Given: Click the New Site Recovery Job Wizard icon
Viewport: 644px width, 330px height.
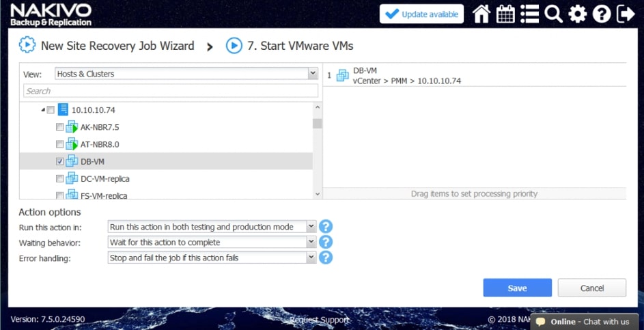Looking at the screenshot, I should pos(27,45).
